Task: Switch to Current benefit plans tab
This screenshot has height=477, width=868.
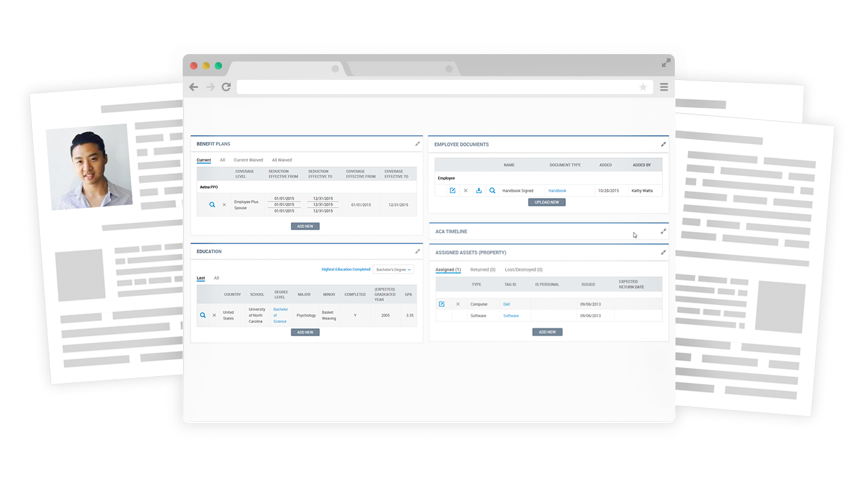Action: (x=204, y=160)
